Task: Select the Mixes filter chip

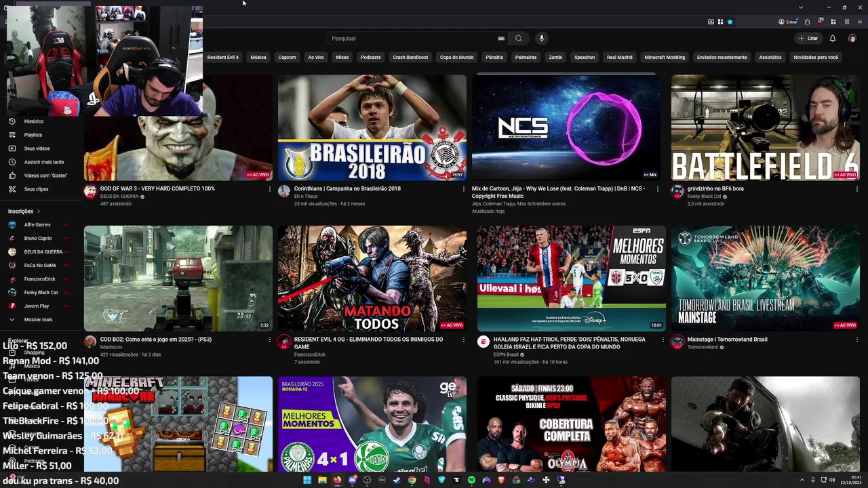Action: 342,58
